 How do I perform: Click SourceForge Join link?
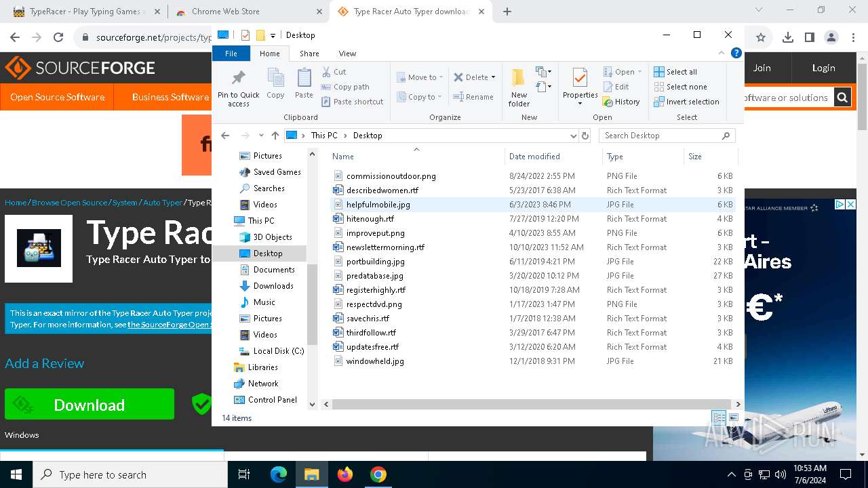click(762, 68)
